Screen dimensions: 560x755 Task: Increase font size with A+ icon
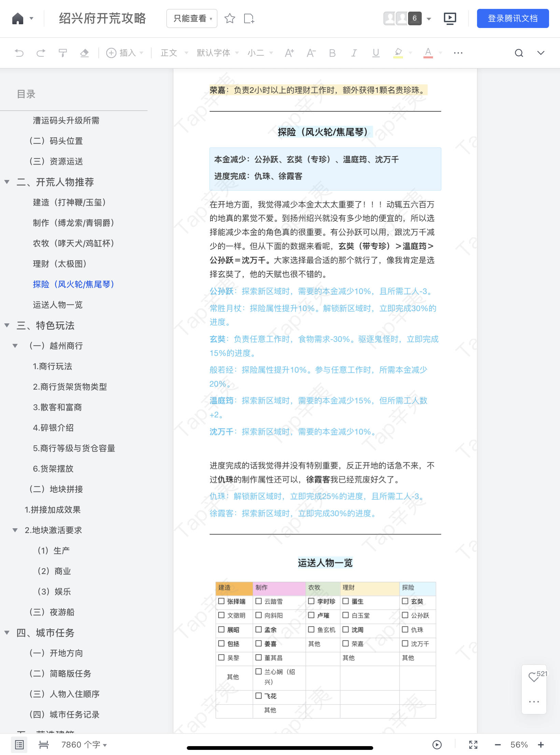289,53
